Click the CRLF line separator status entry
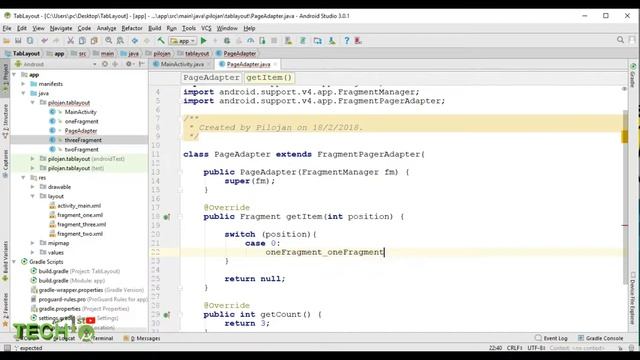Screen dimensions: 640x360 point(514,348)
